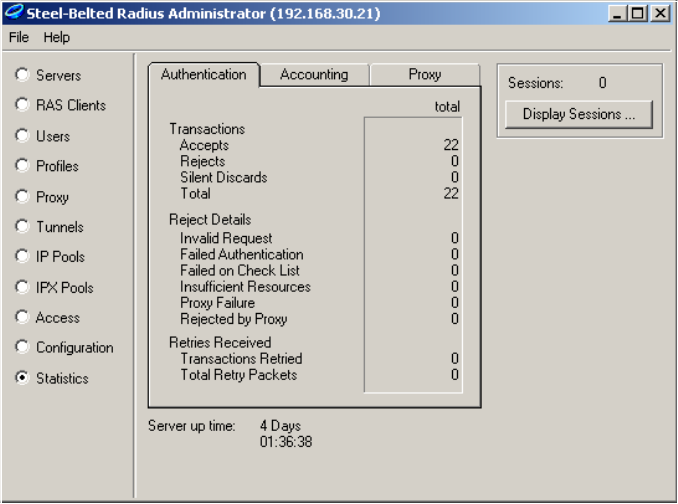Click the Failed Authentication label
The height and width of the screenshot is (504, 678).
[242, 254]
